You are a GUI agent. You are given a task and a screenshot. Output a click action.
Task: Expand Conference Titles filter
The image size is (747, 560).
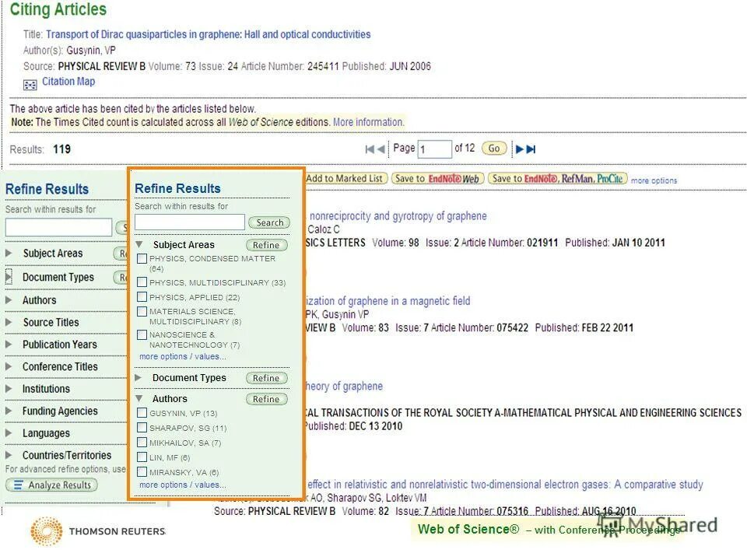9,366
